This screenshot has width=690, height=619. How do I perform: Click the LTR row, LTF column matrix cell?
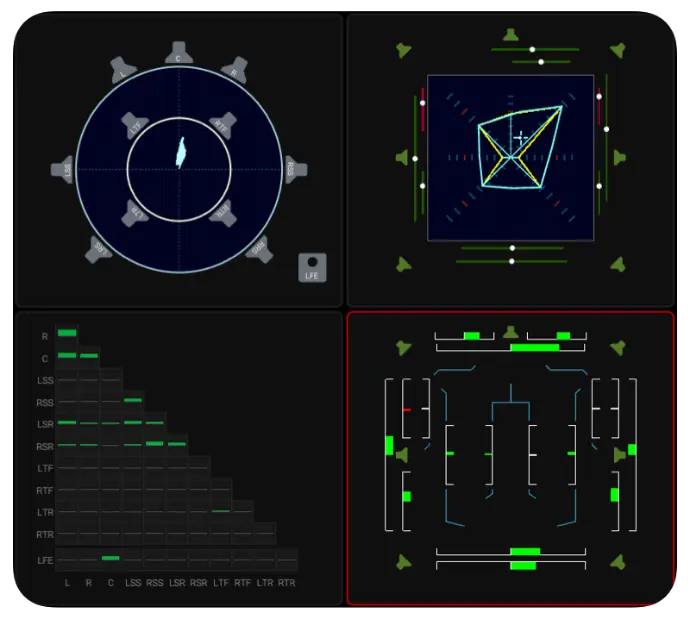[x=221, y=513]
